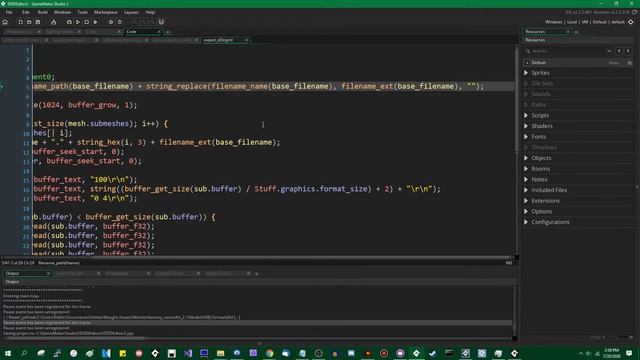Image resolution: width=640 pixels, height=360 pixels.
Task: Open the target manager crosshair icon
Action: pyautogui.click(x=631, y=22)
